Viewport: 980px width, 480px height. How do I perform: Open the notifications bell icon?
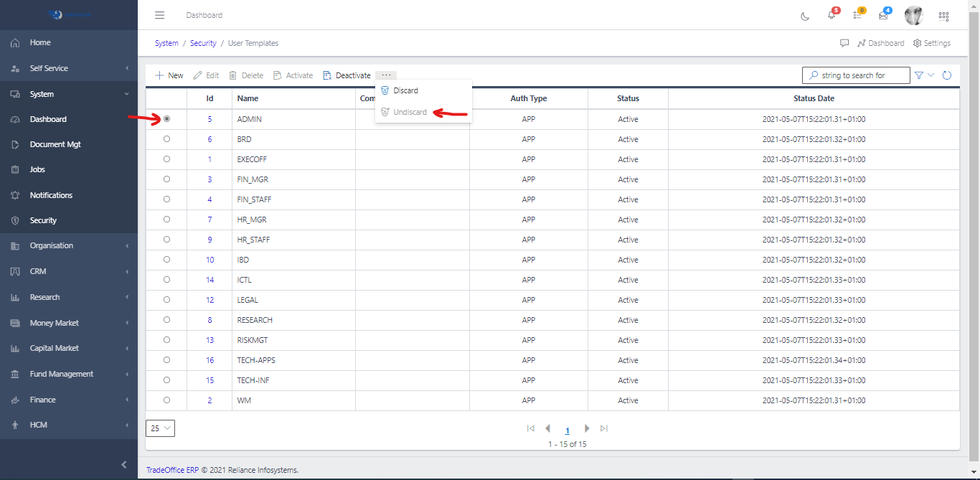coord(831,15)
